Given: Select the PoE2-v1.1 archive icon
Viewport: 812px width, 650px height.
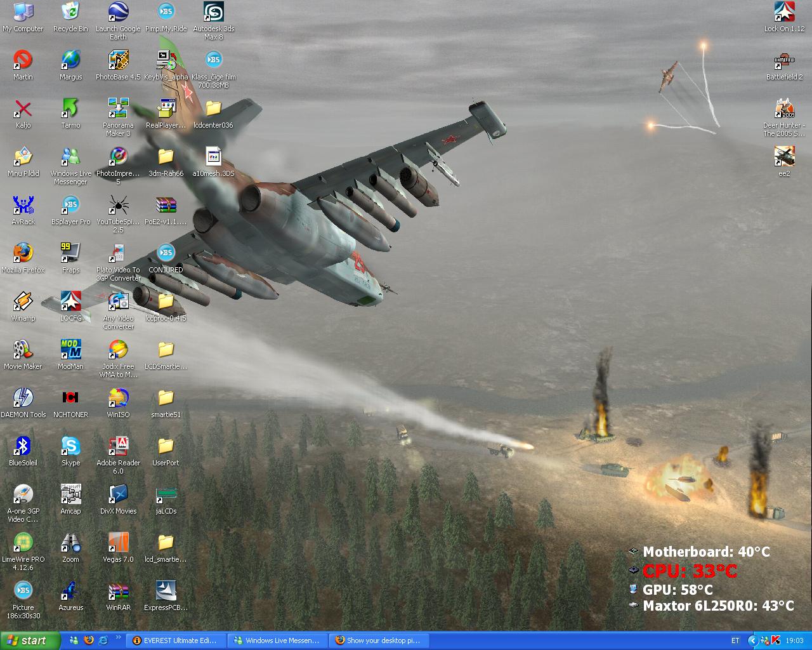Looking at the screenshot, I should tap(166, 210).
